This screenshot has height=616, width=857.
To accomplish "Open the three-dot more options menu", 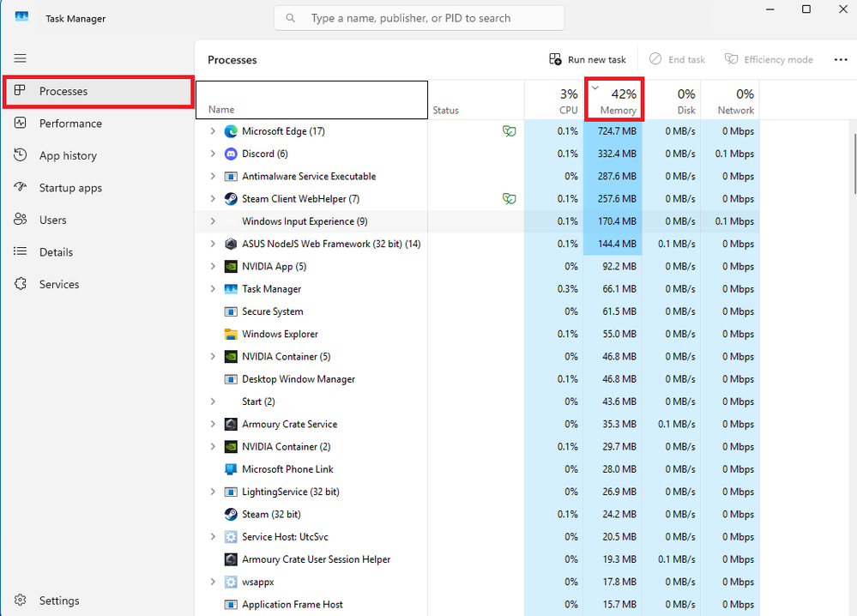I will pyautogui.click(x=841, y=59).
